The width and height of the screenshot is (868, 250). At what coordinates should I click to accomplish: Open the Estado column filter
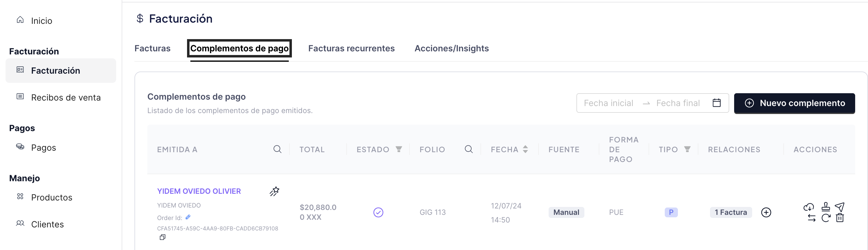point(399,149)
